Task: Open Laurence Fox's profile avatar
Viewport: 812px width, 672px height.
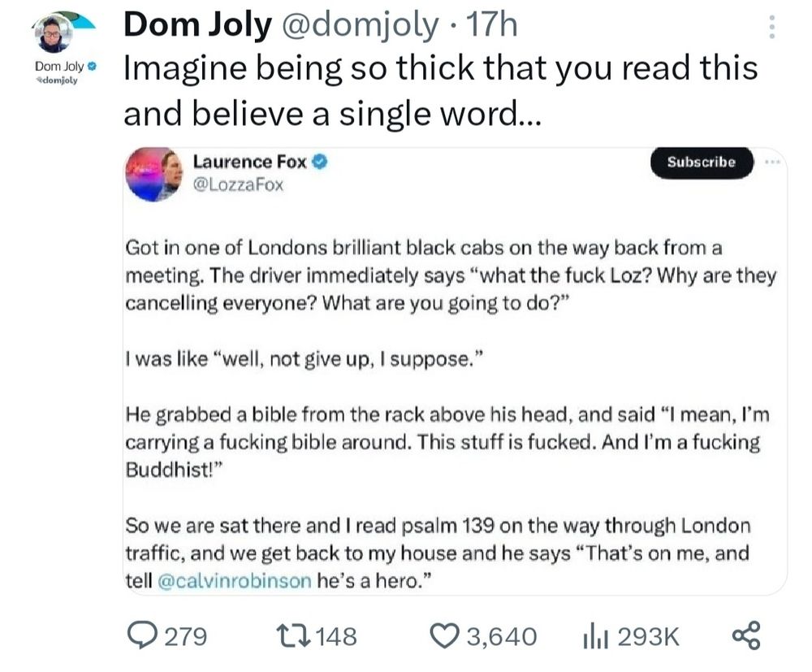Action: click(x=156, y=172)
